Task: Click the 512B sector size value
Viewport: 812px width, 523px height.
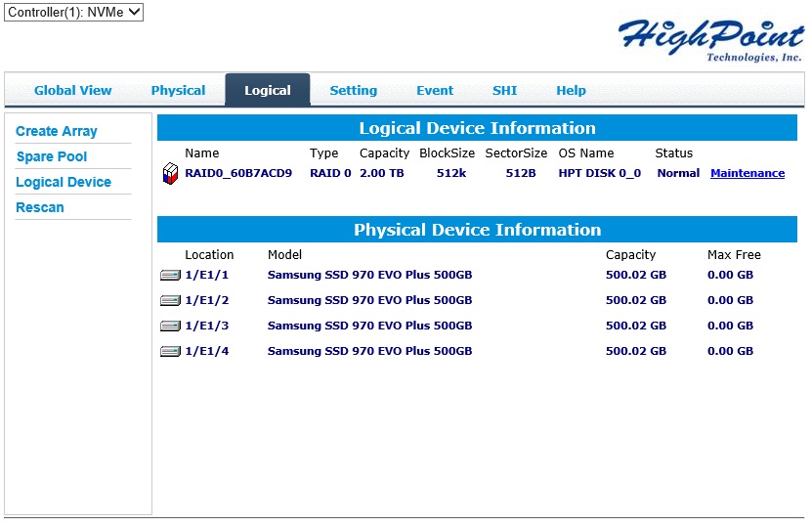Action: click(521, 173)
